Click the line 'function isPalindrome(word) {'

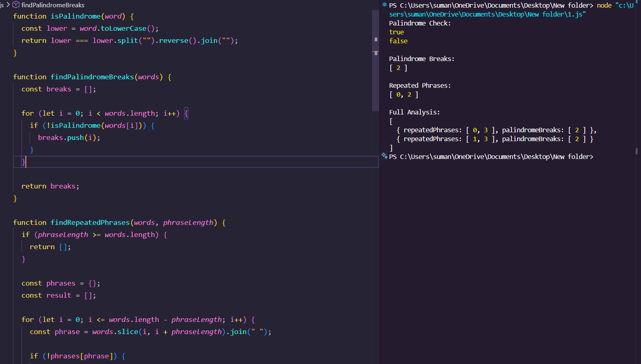tap(73, 17)
